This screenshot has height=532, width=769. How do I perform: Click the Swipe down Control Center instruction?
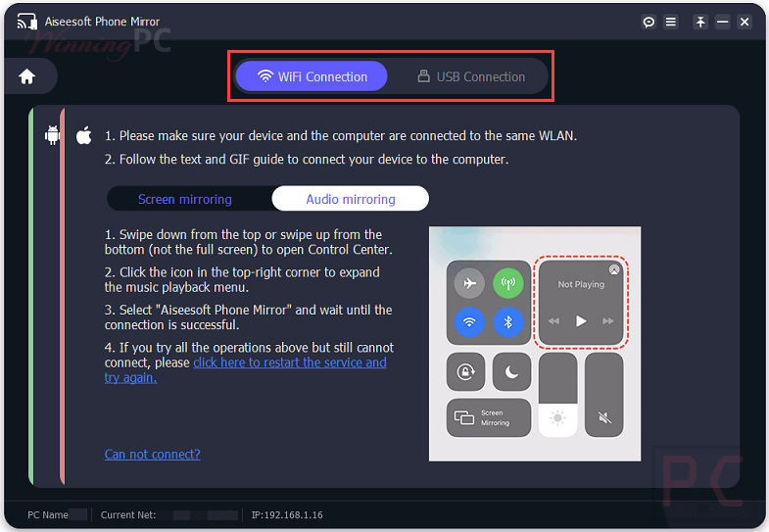coord(248,242)
